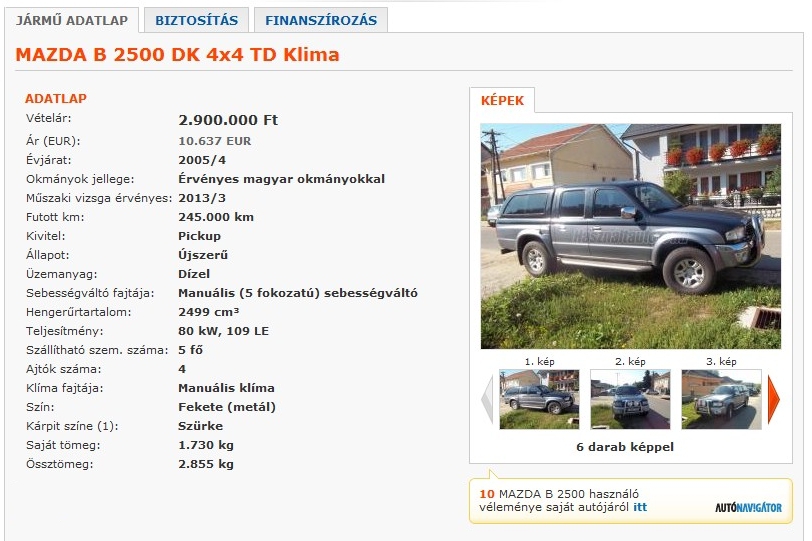Click the '6 darab képpel' caption

point(625,447)
